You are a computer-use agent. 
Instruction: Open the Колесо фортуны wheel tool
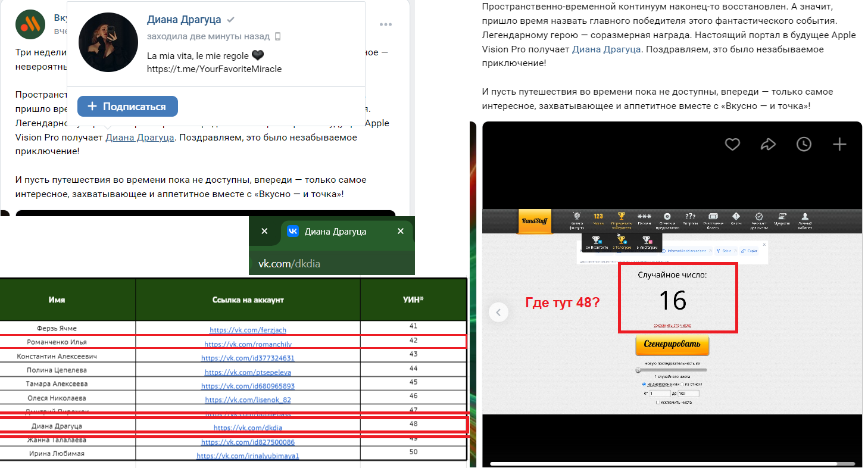point(577,220)
